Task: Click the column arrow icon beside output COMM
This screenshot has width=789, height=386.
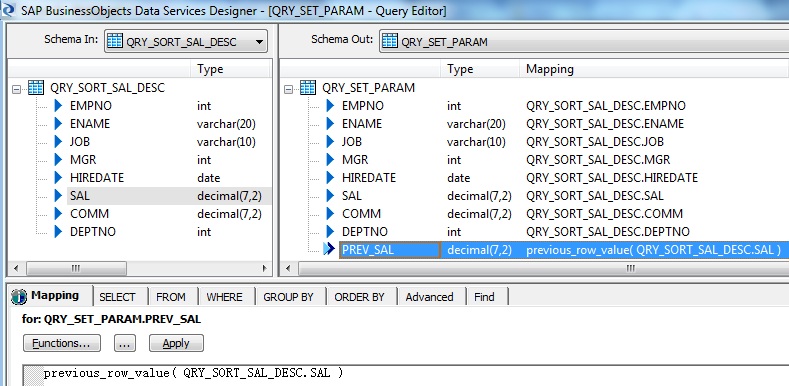Action: 330,214
